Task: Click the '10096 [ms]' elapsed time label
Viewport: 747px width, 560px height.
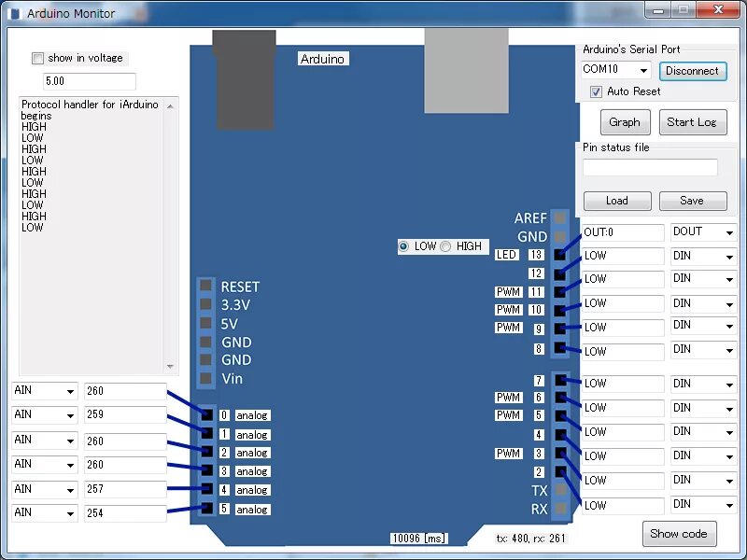Action: click(419, 539)
